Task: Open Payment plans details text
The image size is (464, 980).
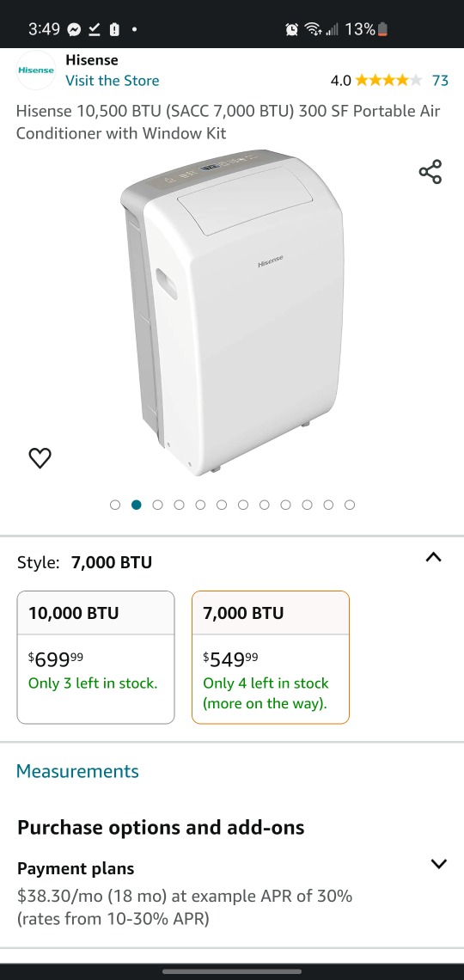Action: point(185,908)
